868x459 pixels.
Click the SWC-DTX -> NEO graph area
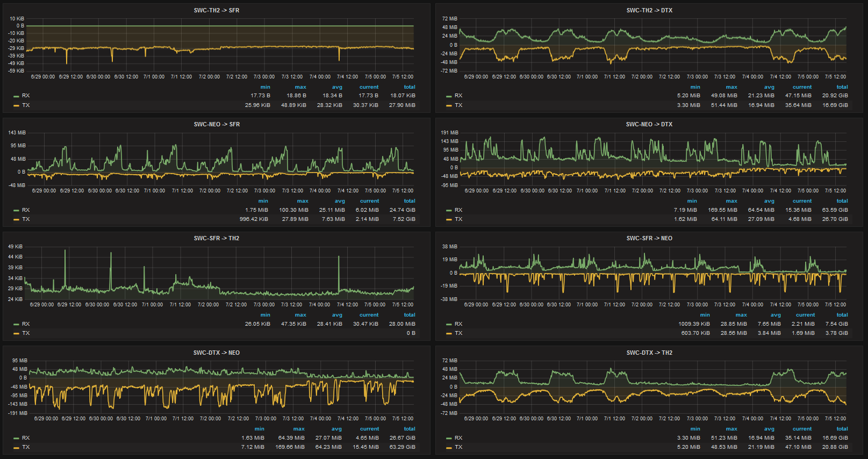pyautogui.click(x=221, y=386)
